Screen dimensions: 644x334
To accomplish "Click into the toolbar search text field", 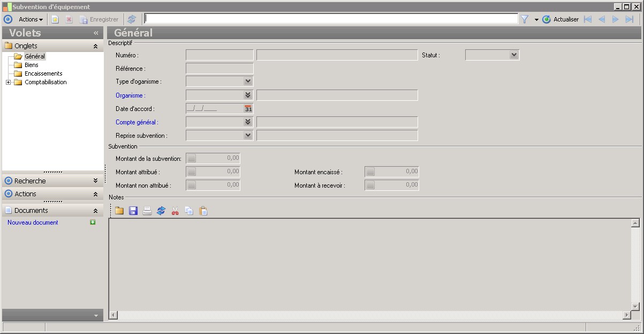I will (x=331, y=19).
